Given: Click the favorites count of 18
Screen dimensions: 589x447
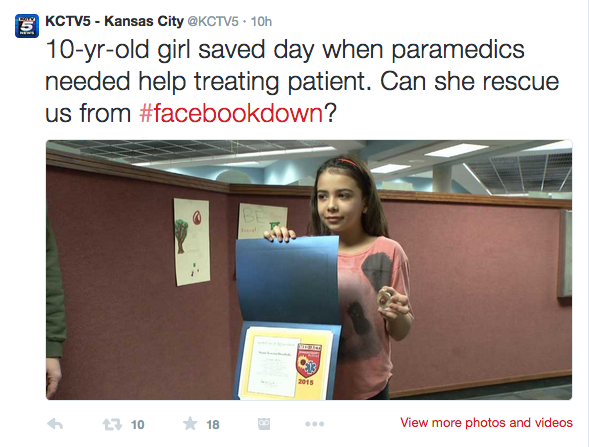Looking at the screenshot, I should [213, 425].
